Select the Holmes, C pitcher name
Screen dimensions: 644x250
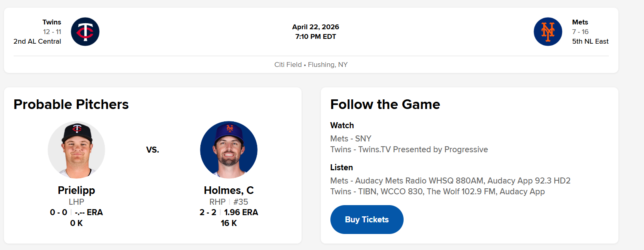[229, 190]
